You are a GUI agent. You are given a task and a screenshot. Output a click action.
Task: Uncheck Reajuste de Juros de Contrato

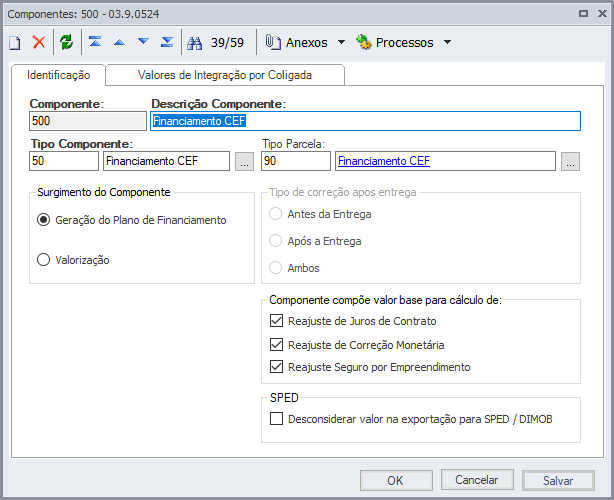pyautogui.click(x=276, y=321)
